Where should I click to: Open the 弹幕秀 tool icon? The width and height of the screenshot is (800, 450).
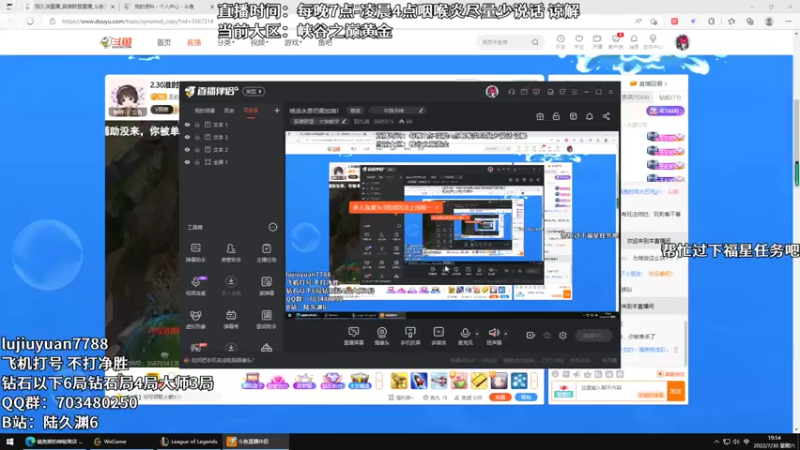(231, 319)
